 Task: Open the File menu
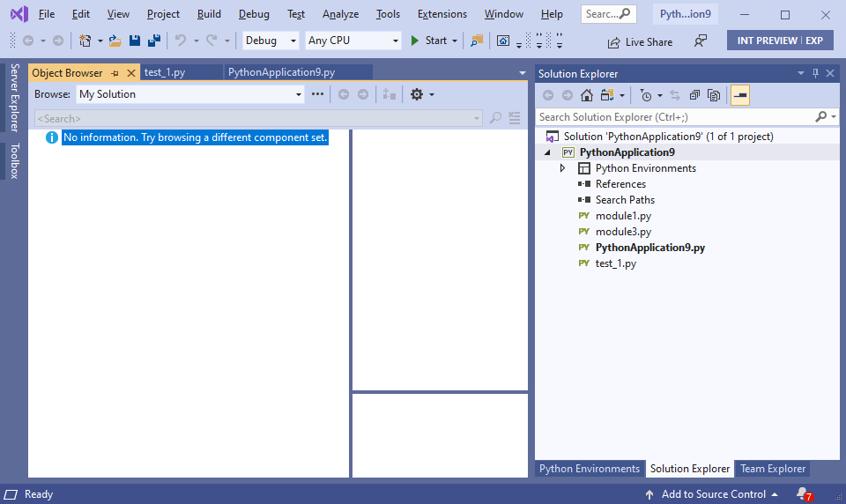pos(47,14)
